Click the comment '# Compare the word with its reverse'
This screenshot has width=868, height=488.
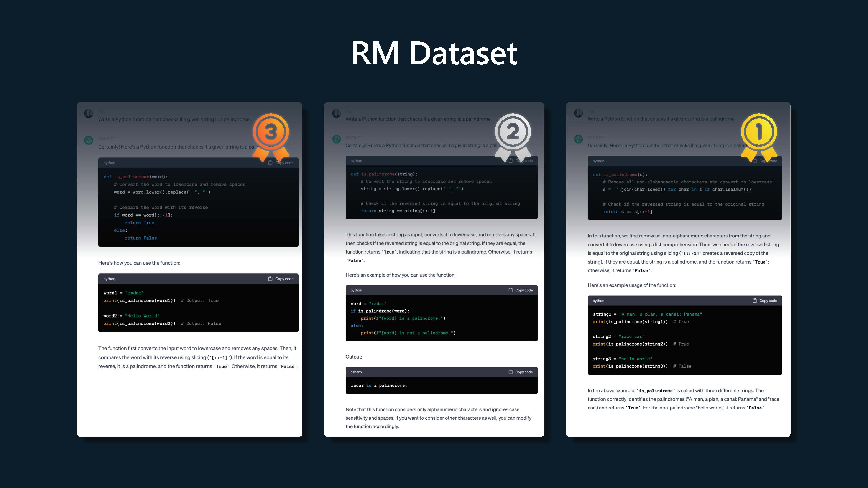tap(161, 208)
